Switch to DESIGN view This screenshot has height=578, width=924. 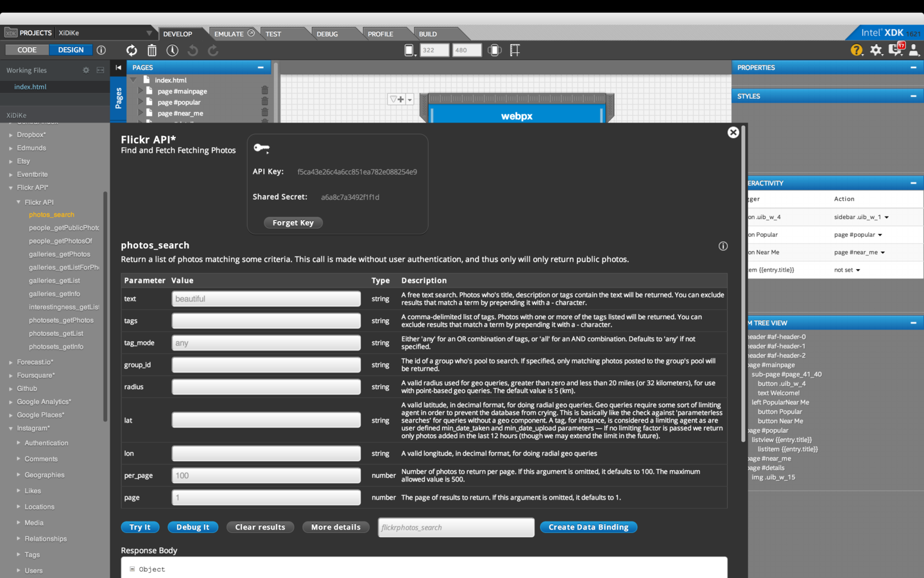(x=71, y=50)
